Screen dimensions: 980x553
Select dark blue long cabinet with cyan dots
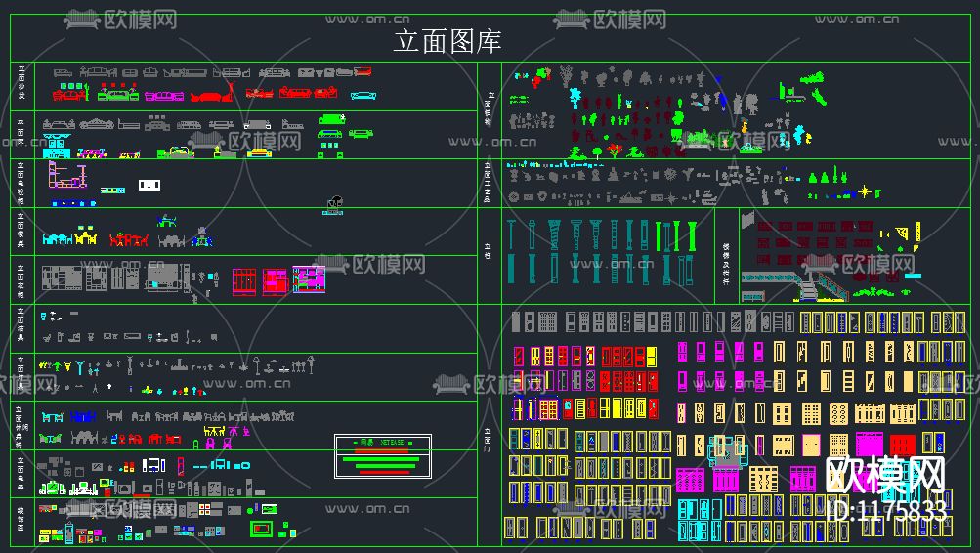coord(73,203)
